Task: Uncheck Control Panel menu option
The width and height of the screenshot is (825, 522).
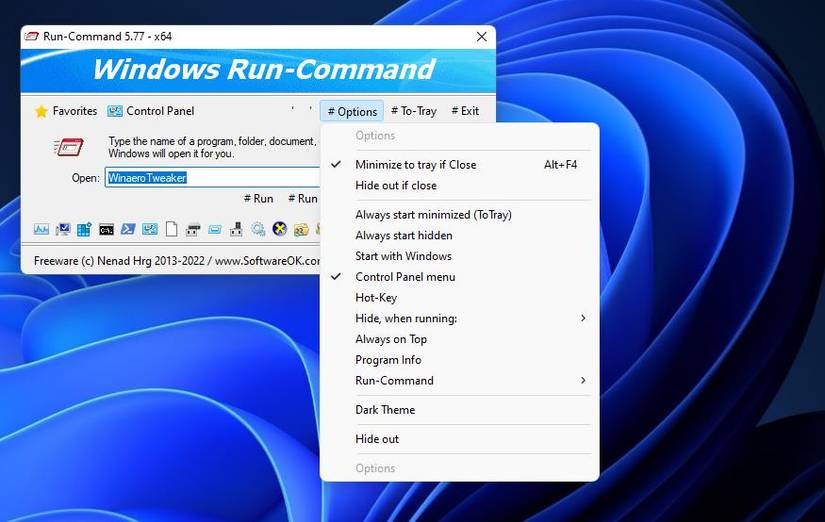Action: pyautogui.click(x=459, y=277)
